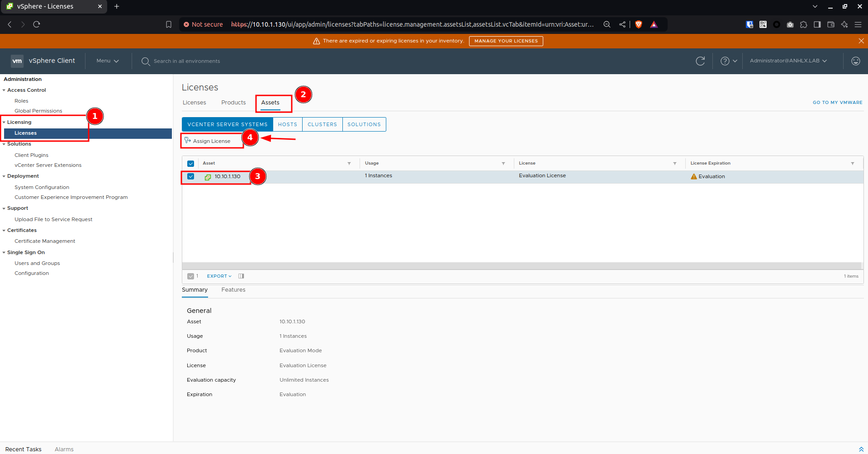The image size is (868, 454).
Task: Toggle the select-all checkbox in Asset header
Action: 191,163
